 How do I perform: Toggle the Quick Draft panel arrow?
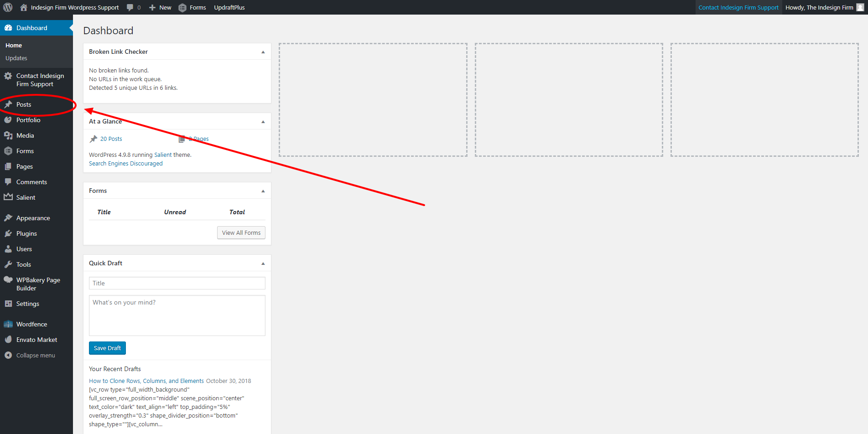(x=263, y=263)
